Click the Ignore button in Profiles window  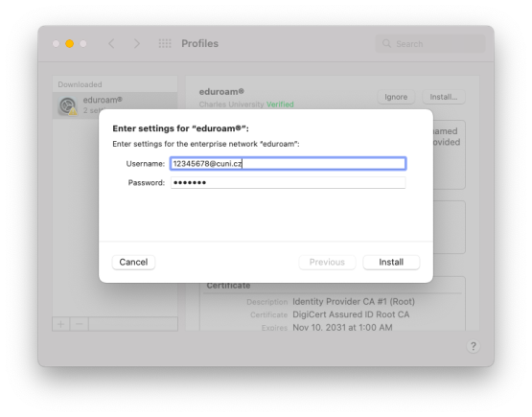[396, 97]
